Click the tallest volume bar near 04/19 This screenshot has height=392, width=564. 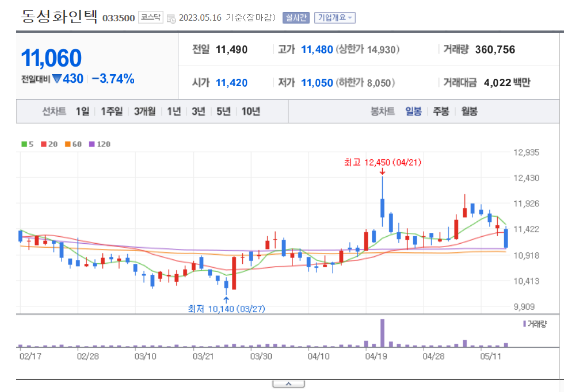[382, 333]
